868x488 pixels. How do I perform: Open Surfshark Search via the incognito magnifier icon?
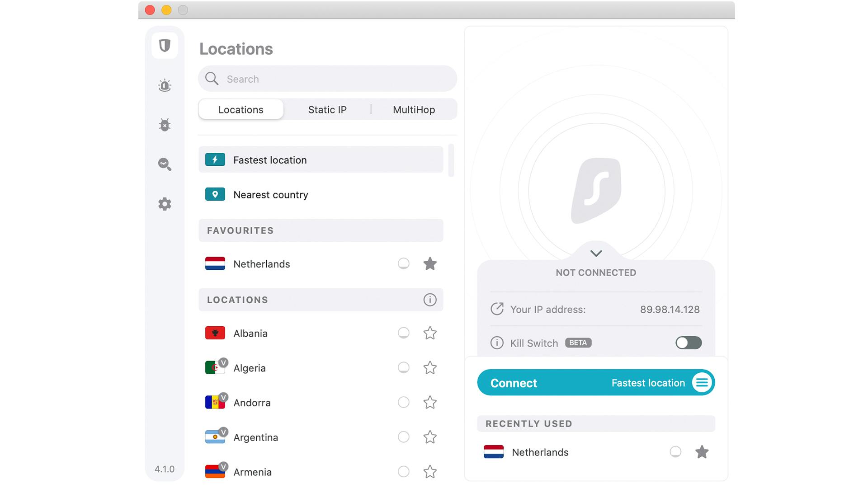(165, 164)
